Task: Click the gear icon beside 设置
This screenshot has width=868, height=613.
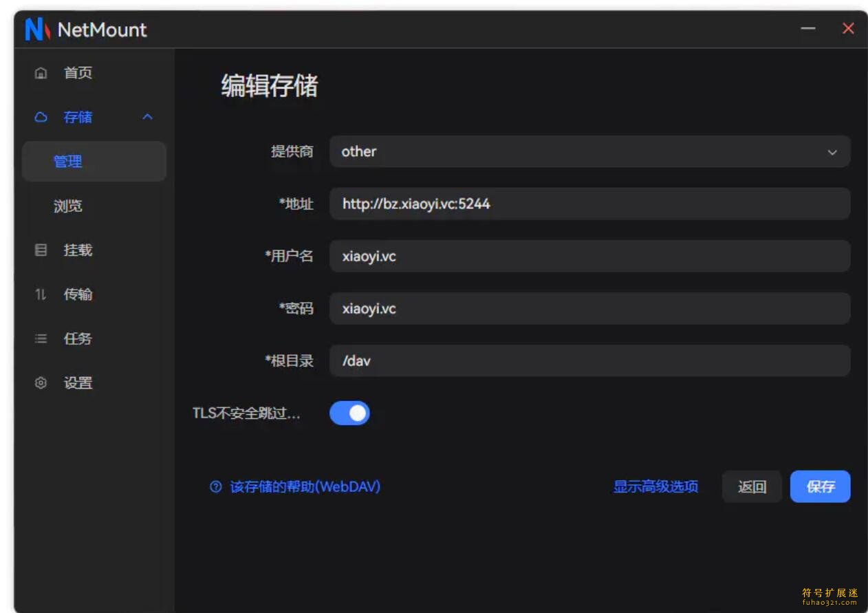Action: [x=41, y=383]
